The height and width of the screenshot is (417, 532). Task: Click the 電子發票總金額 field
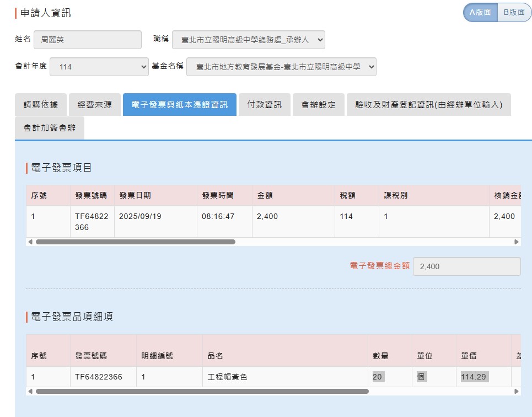467,266
